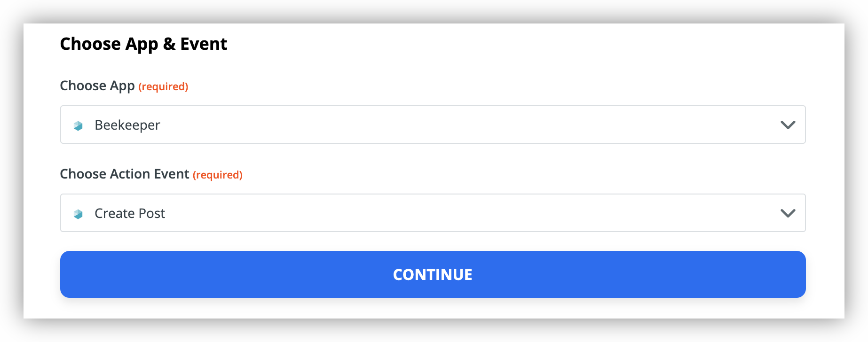This screenshot has height=342, width=868.
Task: Click the Beekeeper logo beside Create Post
Action: click(78, 214)
